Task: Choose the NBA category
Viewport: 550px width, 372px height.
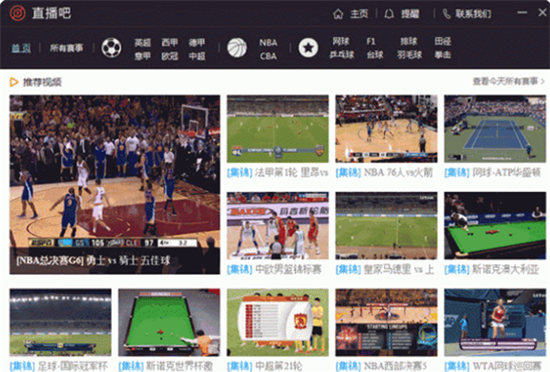Action: point(268,42)
